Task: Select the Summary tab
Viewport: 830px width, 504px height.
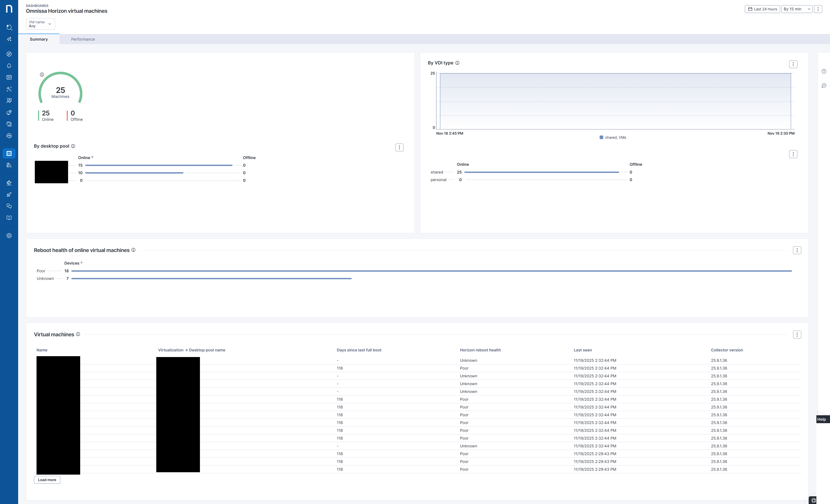Action: [x=39, y=39]
